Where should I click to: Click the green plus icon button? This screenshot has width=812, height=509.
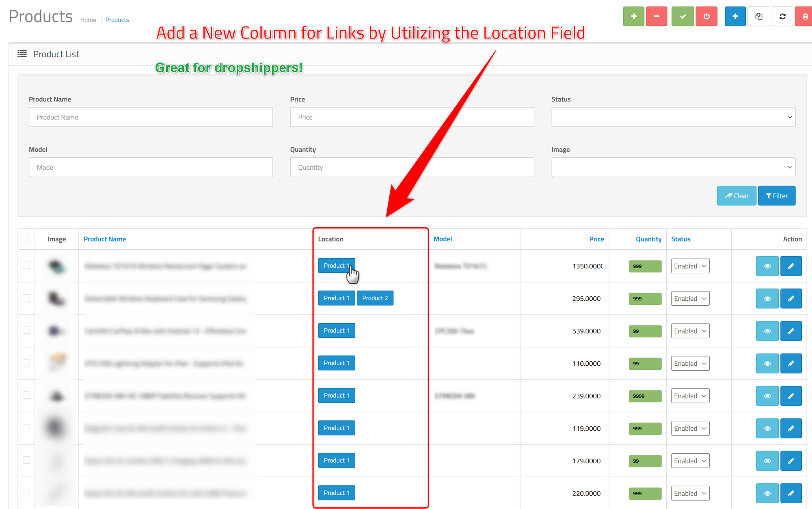point(633,17)
